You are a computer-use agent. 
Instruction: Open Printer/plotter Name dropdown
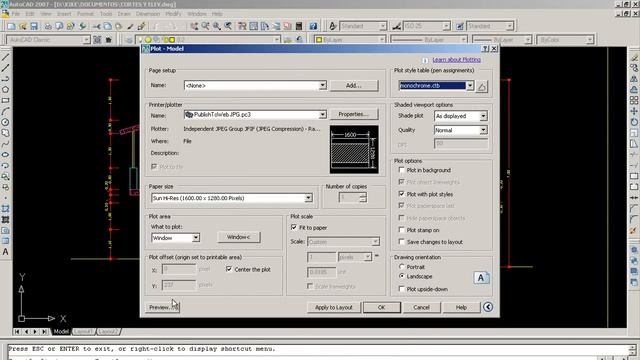tap(322, 115)
